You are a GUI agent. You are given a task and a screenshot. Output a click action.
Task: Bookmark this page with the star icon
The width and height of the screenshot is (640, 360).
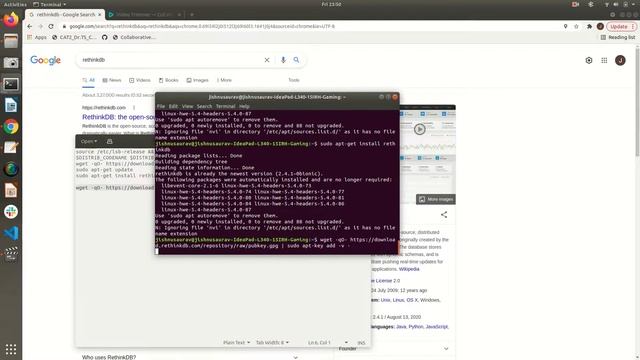[576, 26]
